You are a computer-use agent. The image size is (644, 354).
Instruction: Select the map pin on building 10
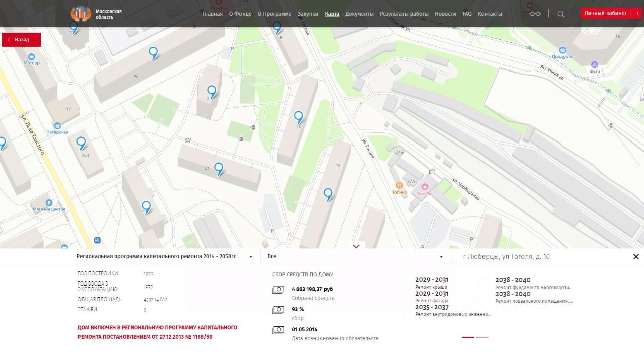298,117
